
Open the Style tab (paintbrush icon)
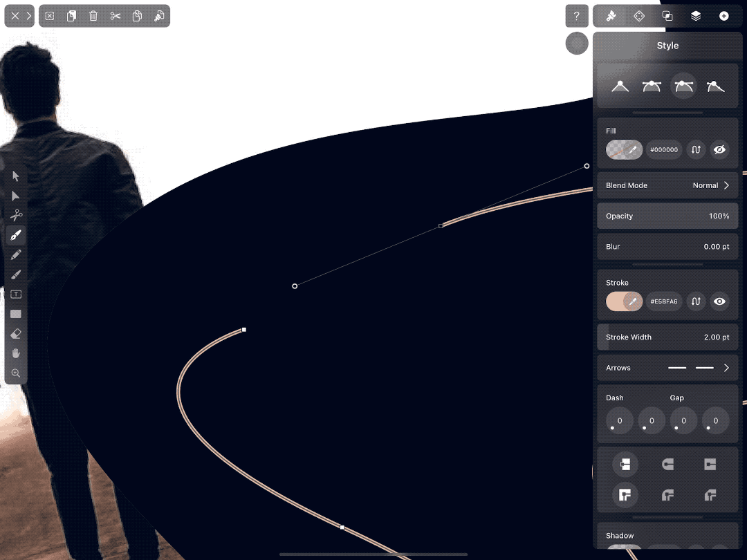pyautogui.click(x=611, y=16)
